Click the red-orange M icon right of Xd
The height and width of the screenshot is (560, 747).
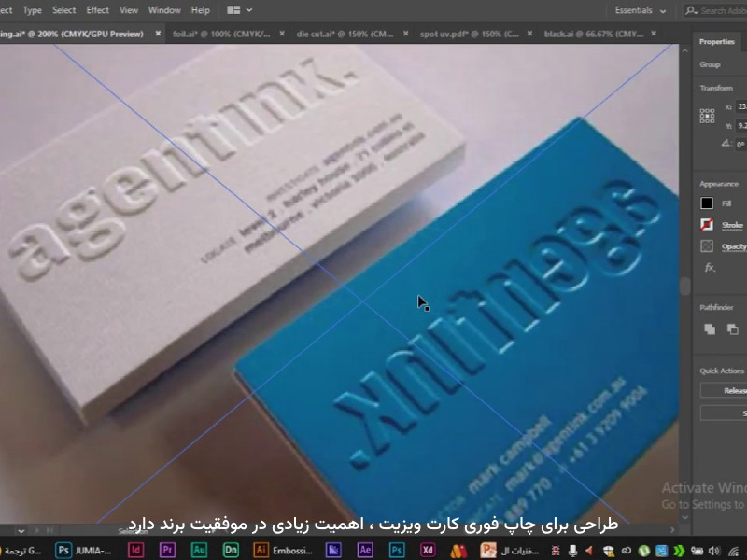458,551
